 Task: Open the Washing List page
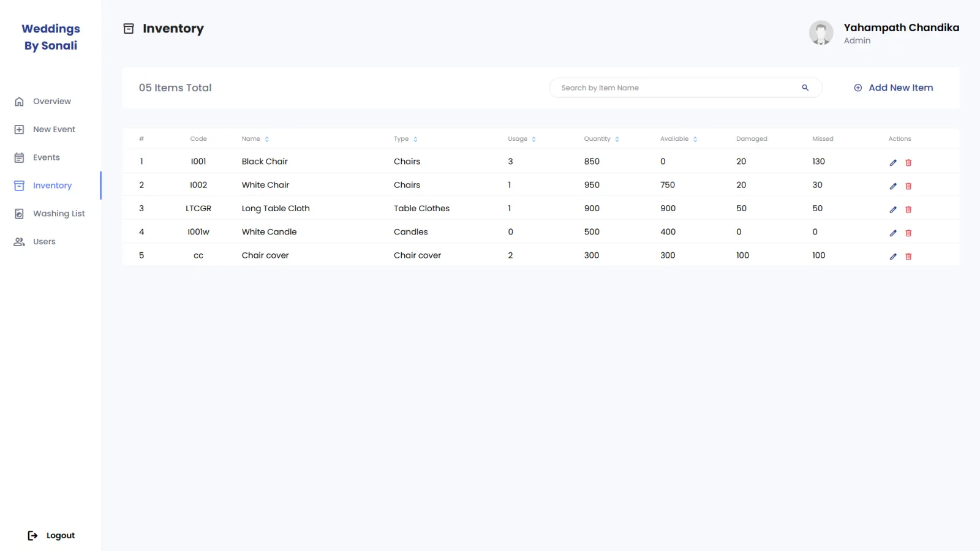pyautogui.click(x=59, y=214)
